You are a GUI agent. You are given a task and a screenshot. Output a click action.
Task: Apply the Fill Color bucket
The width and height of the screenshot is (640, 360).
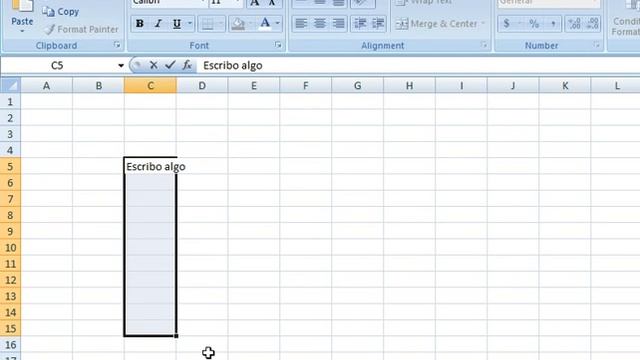tap(238, 24)
